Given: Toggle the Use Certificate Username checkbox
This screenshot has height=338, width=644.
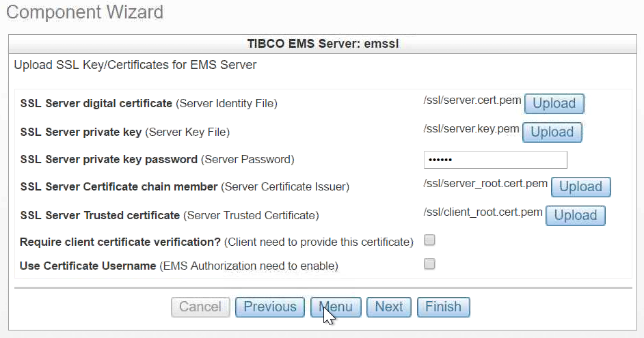Looking at the screenshot, I should point(429,264).
